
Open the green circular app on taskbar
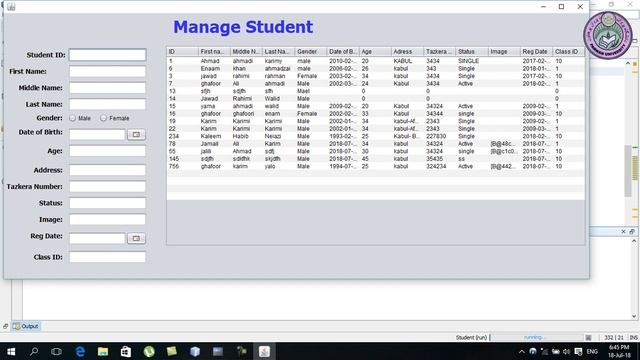(149, 351)
